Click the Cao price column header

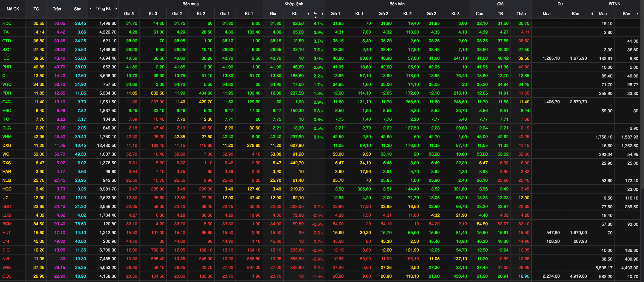[x=479, y=14]
